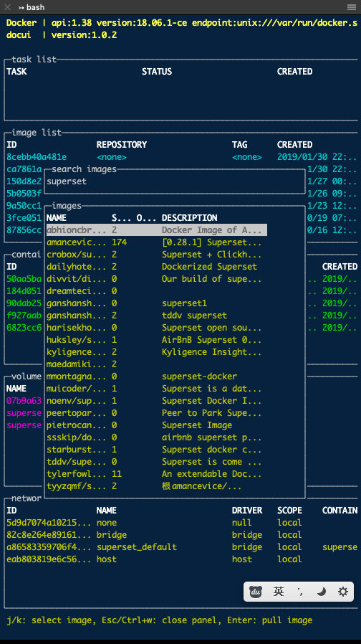Viewport: 361px width, 644px height.
Task: Click volume name 07b9a63
Action: tap(24, 400)
